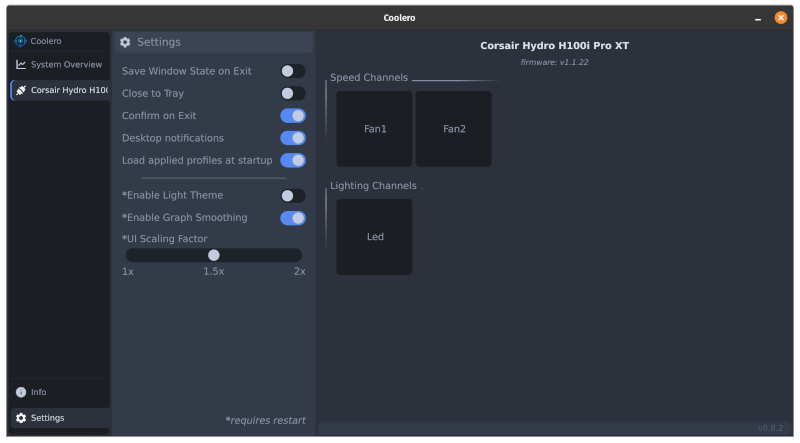Click the Corsair Hydro device plug icon
Image resolution: width=800 pixels, height=443 pixels.
21,90
